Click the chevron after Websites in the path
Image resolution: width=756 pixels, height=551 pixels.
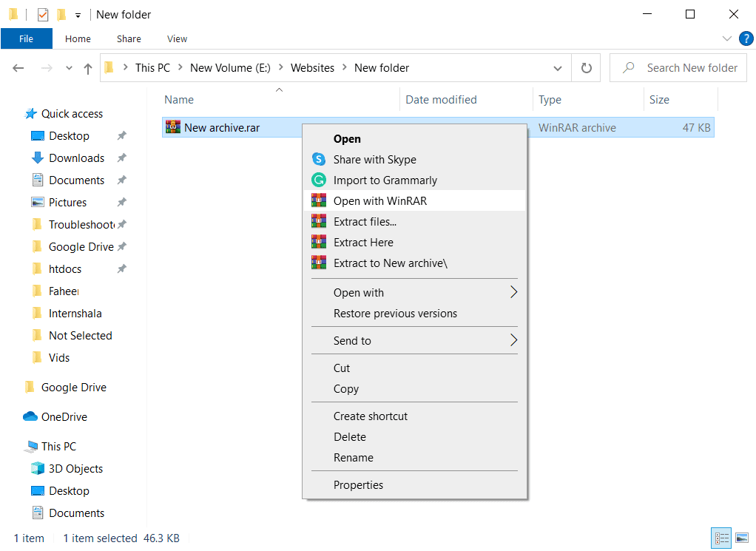pos(344,67)
